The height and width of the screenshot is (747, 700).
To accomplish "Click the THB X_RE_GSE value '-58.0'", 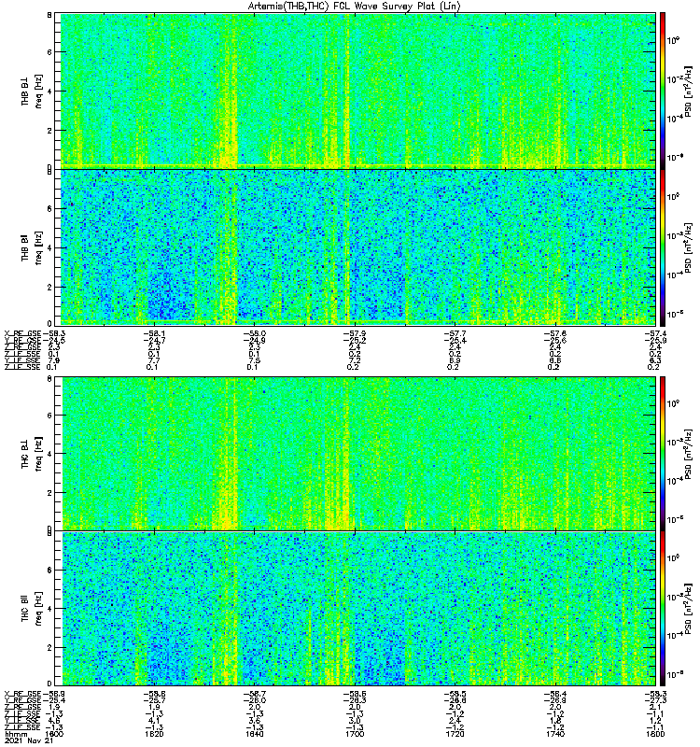I will (254, 334).
